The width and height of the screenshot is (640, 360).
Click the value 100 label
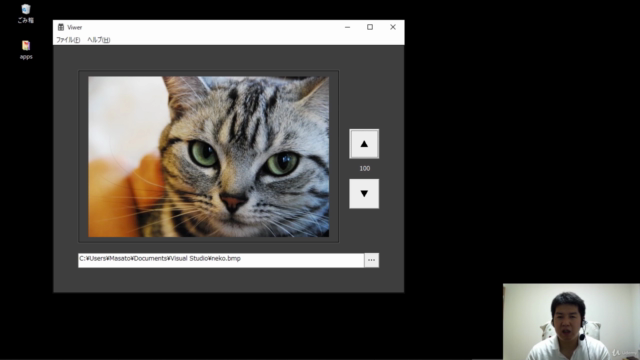click(x=364, y=168)
